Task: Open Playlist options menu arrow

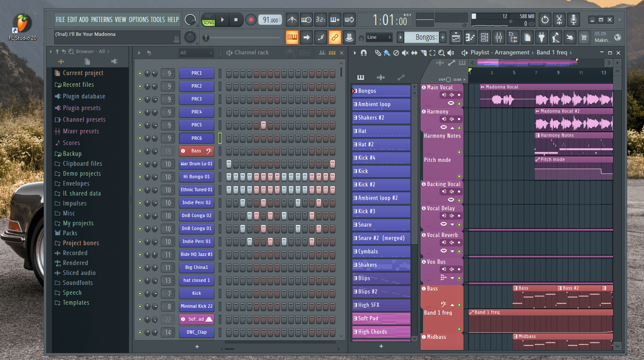Action: coord(355,53)
